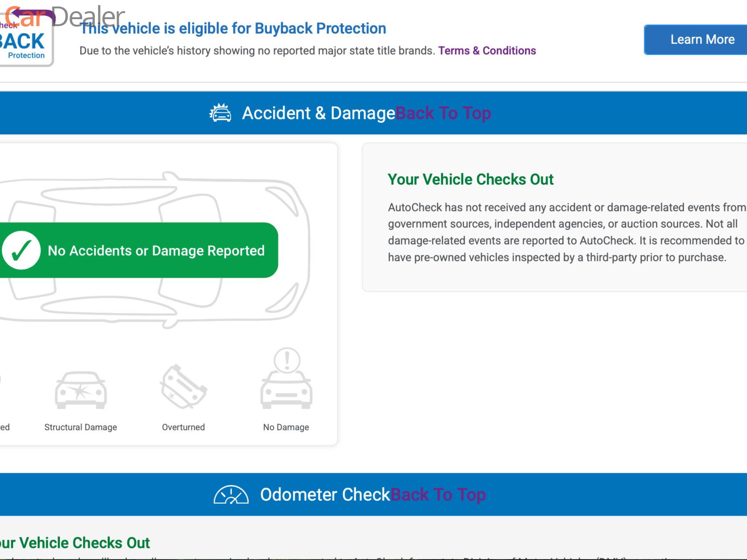Click the crashed car icon beside Accident & Damage
The height and width of the screenshot is (560, 747).
tap(220, 113)
